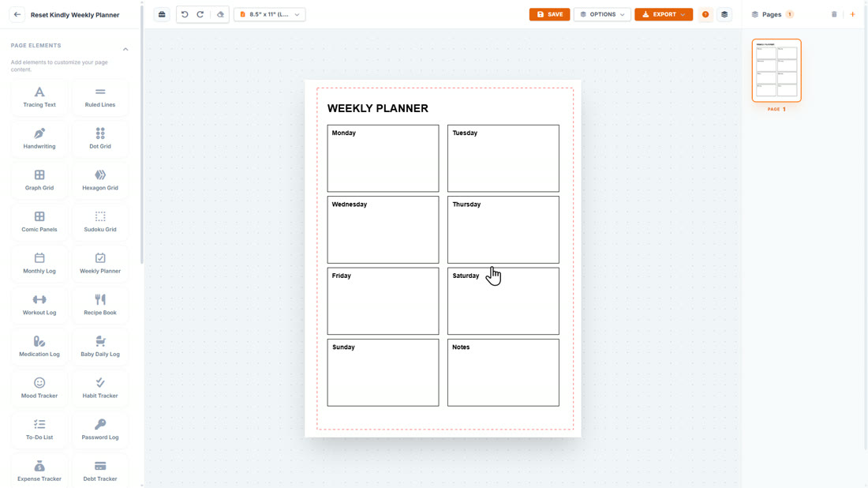The height and width of the screenshot is (488, 868).
Task: Select the Thursday box on the page
Action: coord(503,230)
